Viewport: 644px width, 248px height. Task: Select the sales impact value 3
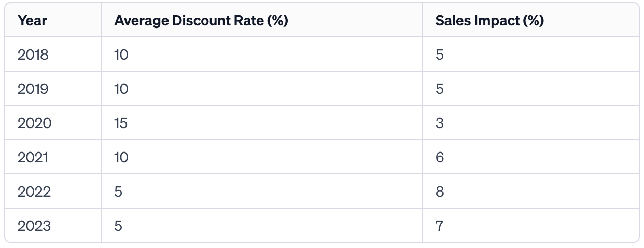(440, 123)
